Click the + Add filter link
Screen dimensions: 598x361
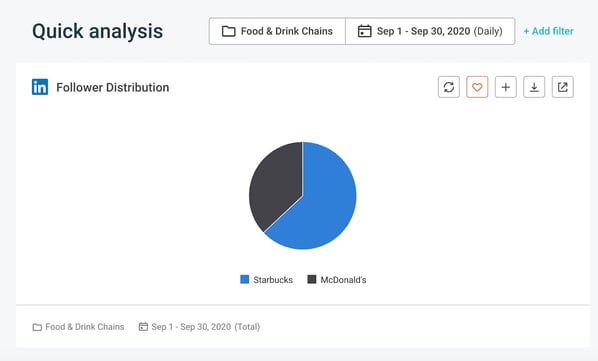click(x=548, y=31)
